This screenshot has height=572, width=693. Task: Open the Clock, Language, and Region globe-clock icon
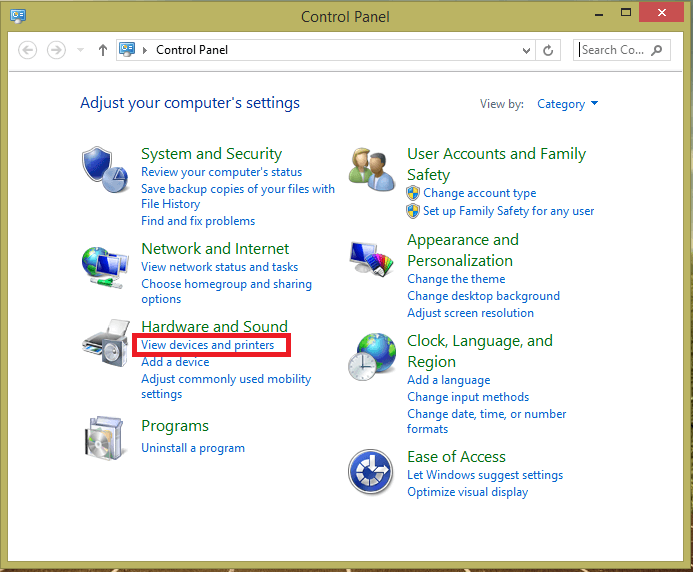click(x=372, y=357)
